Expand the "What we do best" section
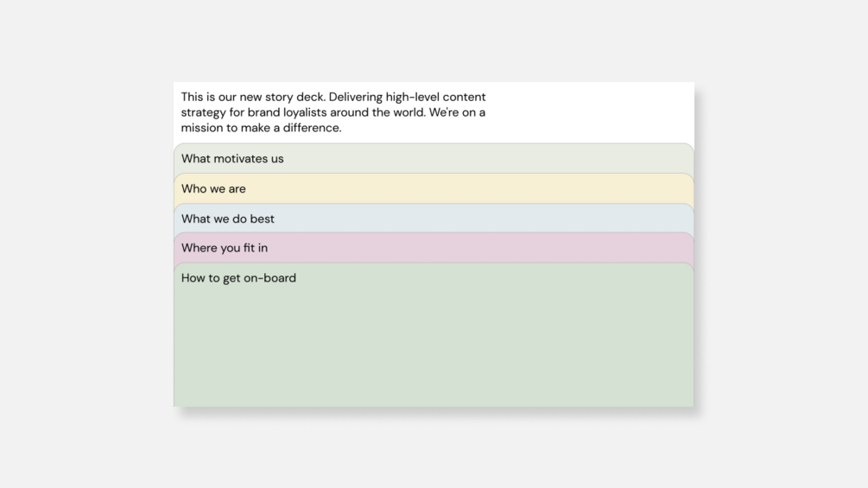Screen dimensions: 868x488 tap(228, 219)
